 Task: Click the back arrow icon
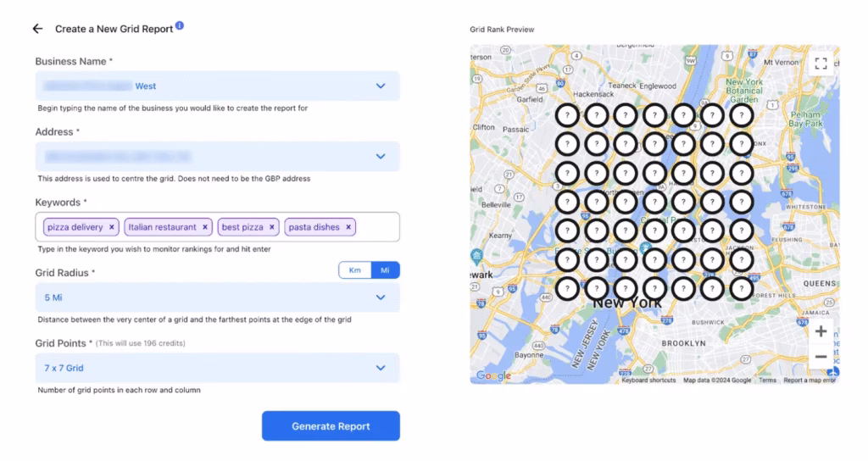pyautogui.click(x=37, y=29)
